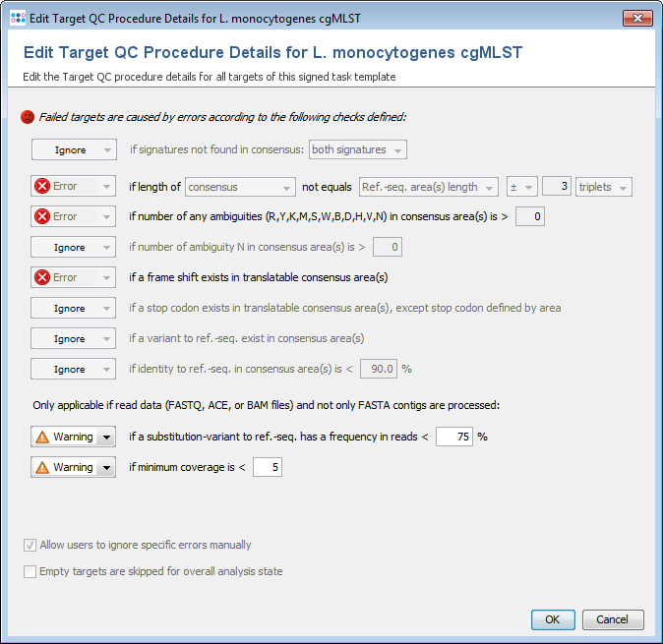Click the Warning triangle icon for minimum coverage
This screenshot has width=663, height=644.
42,467
